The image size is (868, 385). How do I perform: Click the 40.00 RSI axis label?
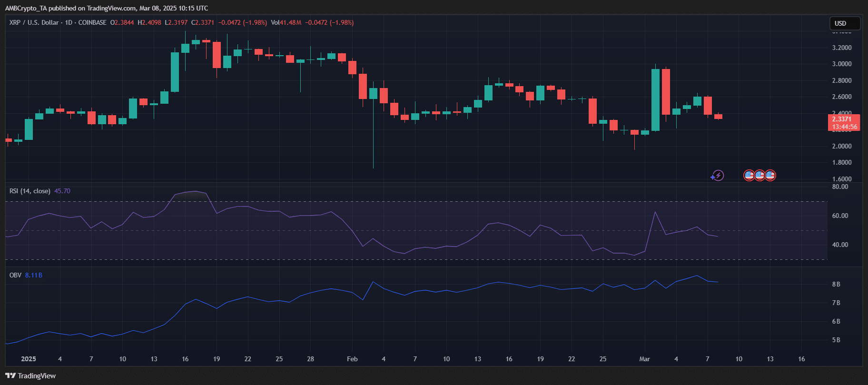tap(840, 245)
